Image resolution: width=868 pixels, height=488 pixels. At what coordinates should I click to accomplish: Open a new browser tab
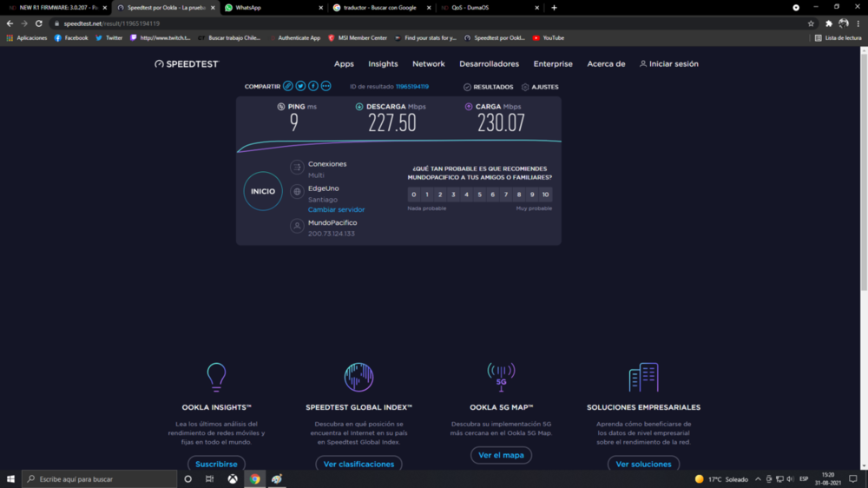(x=554, y=8)
